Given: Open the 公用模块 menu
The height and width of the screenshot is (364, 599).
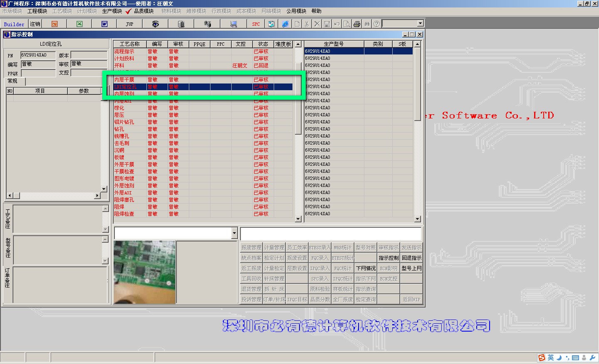Looking at the screenshot, I should (x=296, y=11).
